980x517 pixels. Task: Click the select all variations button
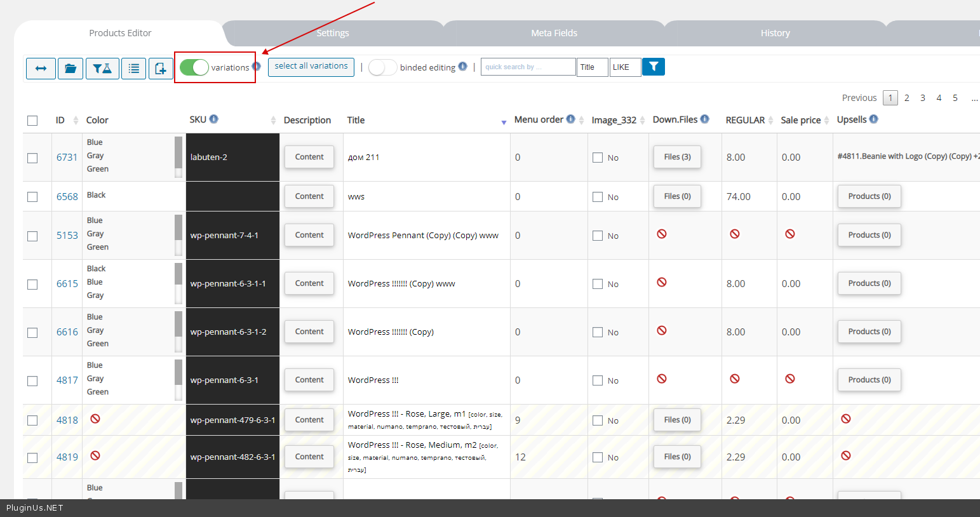pyautogui.click(x=311, y=67)
